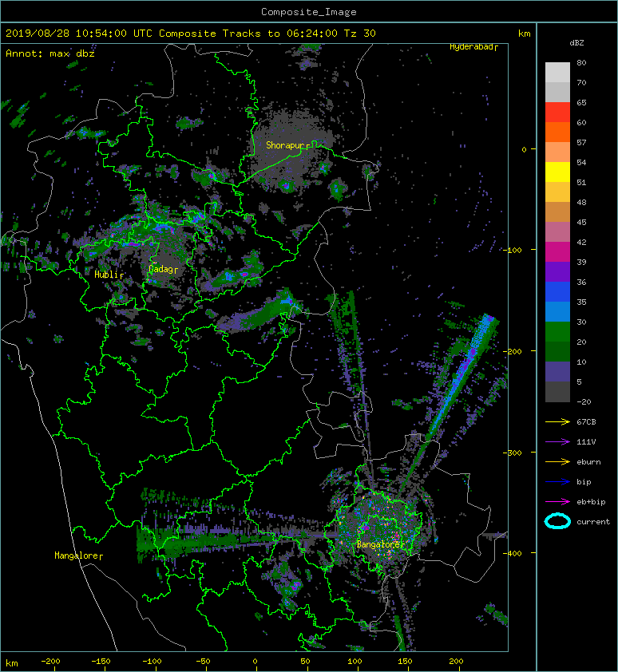Click the 200 mark on bottom axis

point(456,662)
